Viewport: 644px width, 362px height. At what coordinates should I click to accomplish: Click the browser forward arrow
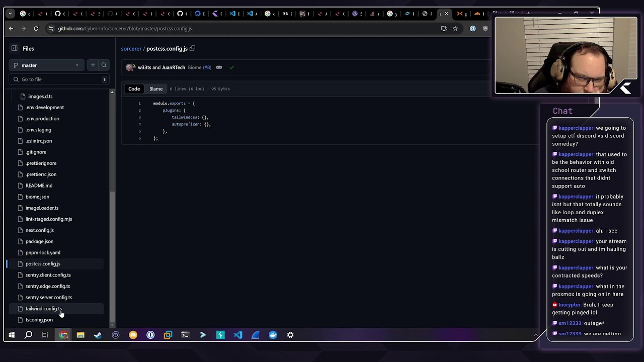(x=23, y=29)
